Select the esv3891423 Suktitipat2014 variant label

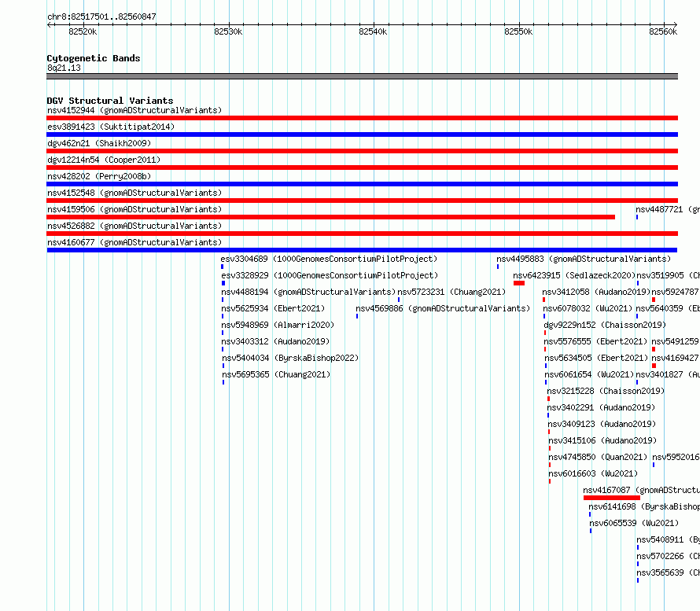click(x=111, y=127)
